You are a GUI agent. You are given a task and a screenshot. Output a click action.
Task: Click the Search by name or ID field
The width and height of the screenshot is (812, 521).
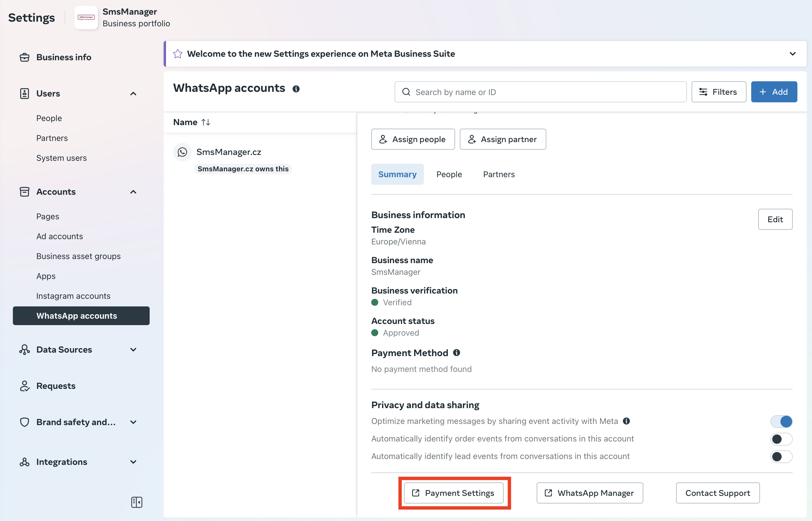(541, 92)
